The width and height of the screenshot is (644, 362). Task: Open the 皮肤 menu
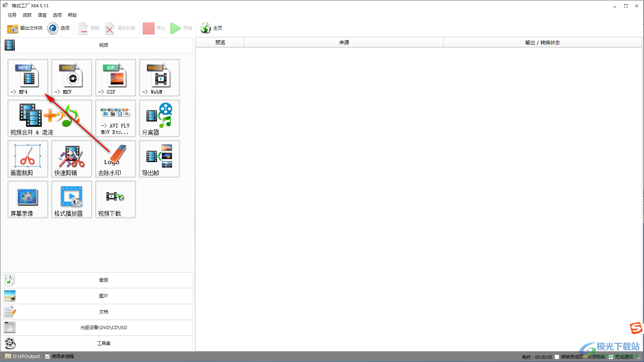point(27,15)
